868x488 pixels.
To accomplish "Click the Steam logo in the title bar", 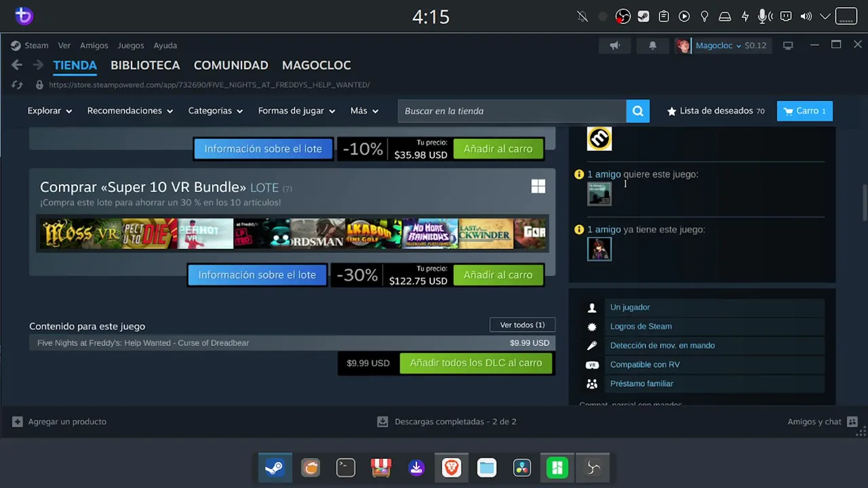I will coord(16,45).
